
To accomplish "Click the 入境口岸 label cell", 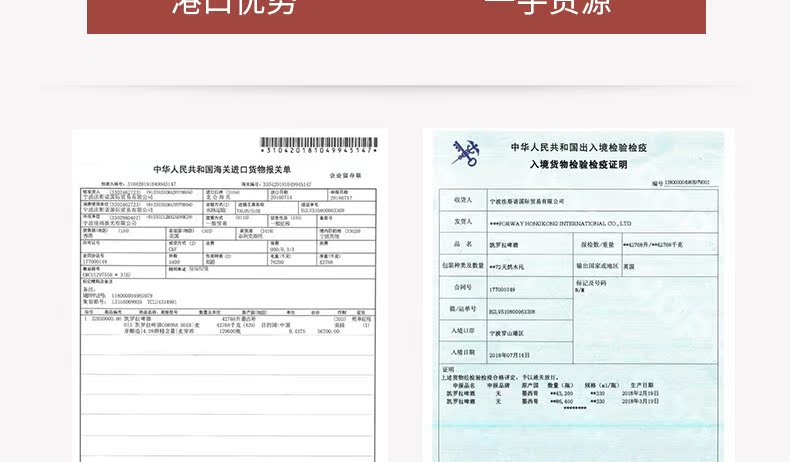I will (463, 331).
